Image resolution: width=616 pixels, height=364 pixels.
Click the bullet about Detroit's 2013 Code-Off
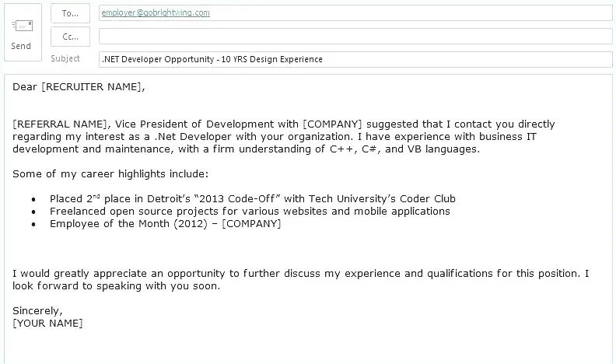[253, 198]
